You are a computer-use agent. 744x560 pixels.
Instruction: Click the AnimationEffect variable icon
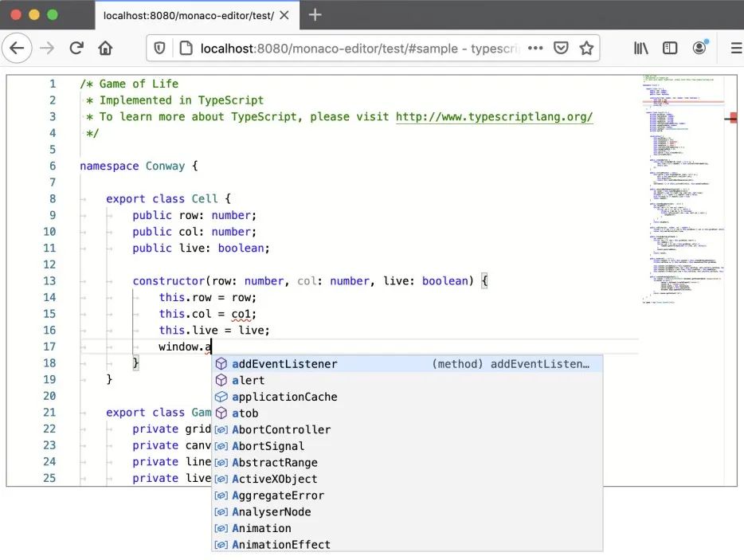pos(221,545)
